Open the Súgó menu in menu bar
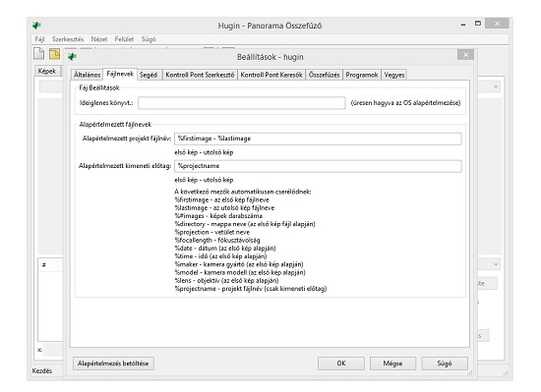 (149, 39)
